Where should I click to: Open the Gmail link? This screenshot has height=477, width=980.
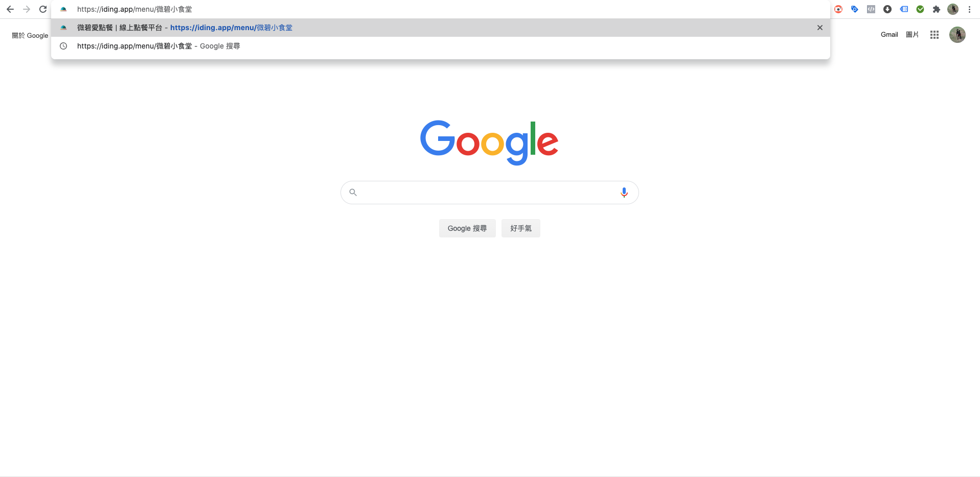[x=890, y=35]
